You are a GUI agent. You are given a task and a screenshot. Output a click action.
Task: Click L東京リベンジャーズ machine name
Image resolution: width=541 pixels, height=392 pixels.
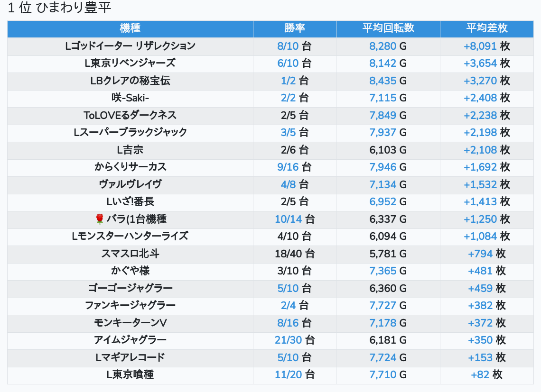[130, 63]
